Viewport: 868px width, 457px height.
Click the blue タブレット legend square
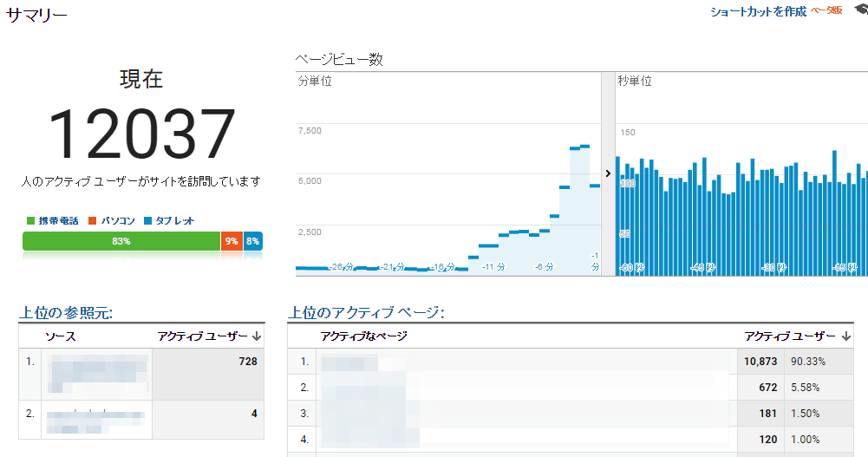tap(149, 221)
